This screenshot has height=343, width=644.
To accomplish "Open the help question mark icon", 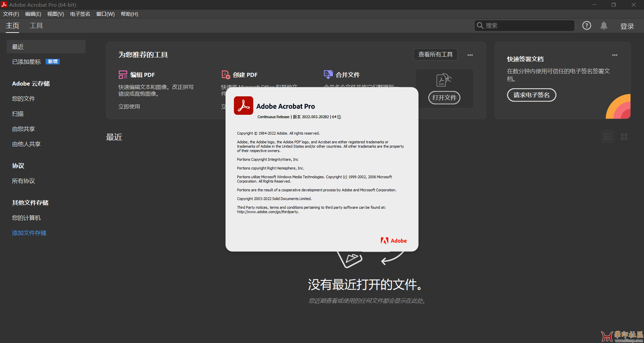I will [587, 26].
